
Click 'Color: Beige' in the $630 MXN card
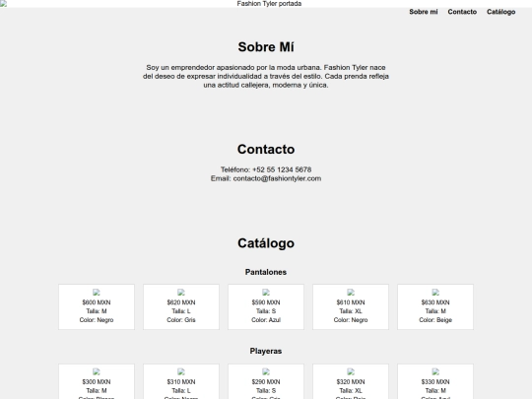click(x=435, y=320)
